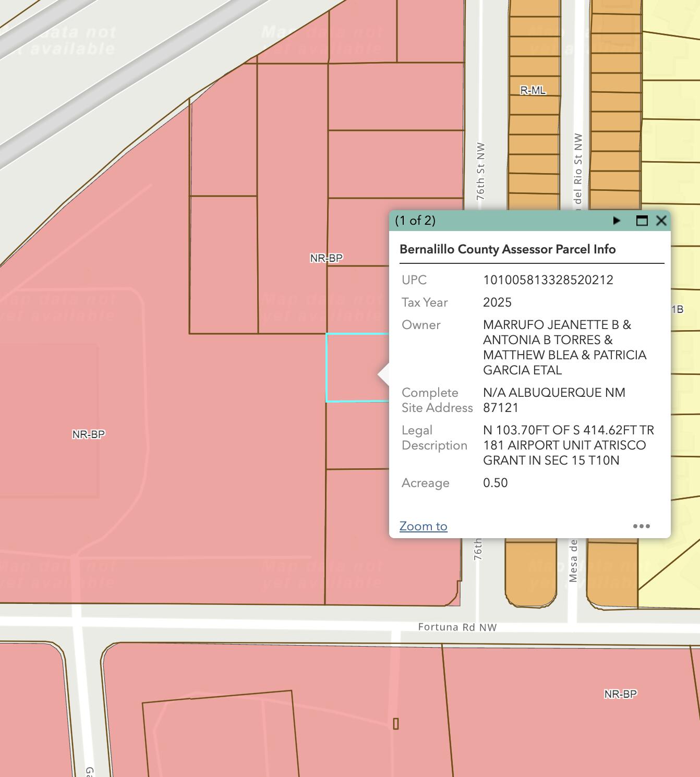Click the acreage value 0.50

(x=495, y=483)
